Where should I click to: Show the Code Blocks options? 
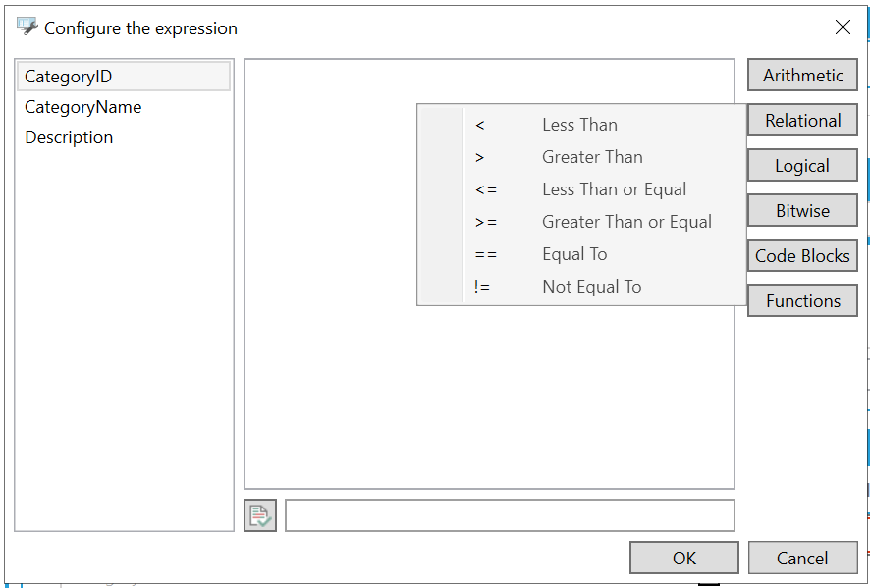point(802,256)
